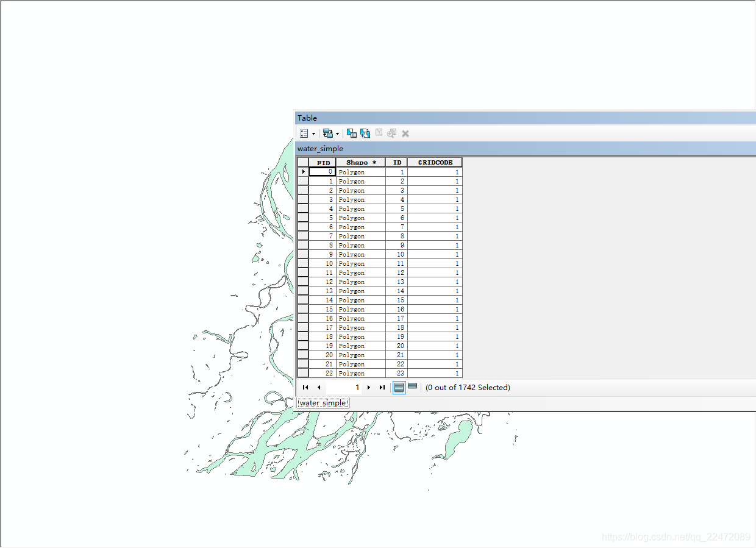This screenshot has height=548, width=756.
Task: Click the Delete Selected icon
Action: click(x=405, y=133)
